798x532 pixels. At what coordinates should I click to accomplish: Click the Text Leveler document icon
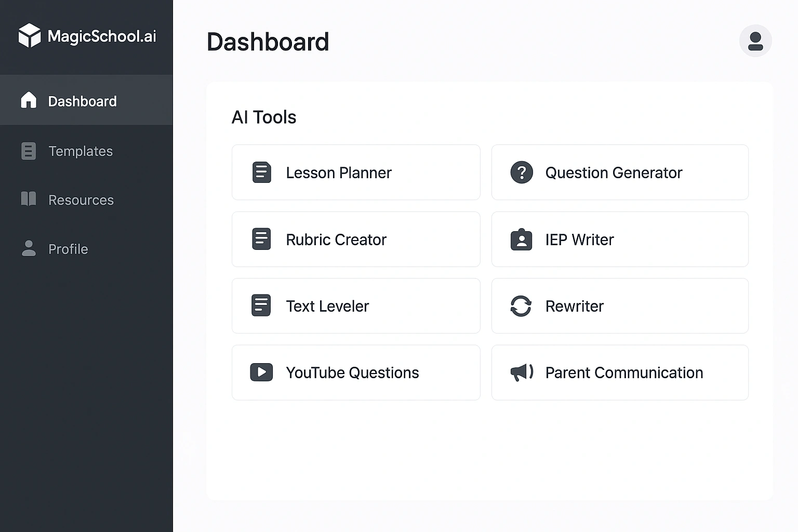coord(261,306)
